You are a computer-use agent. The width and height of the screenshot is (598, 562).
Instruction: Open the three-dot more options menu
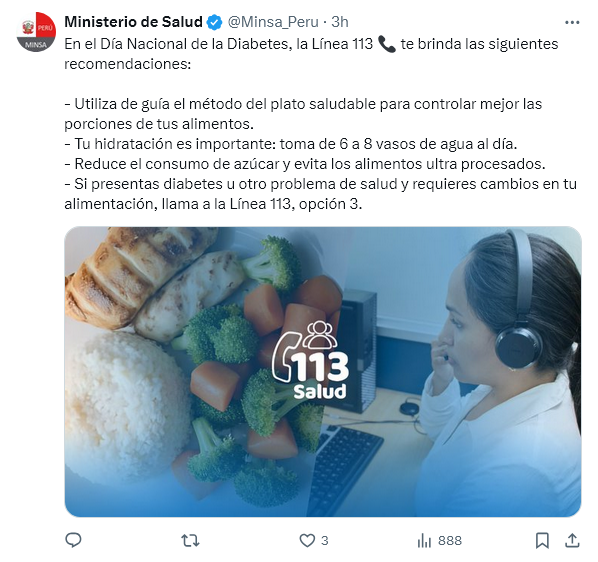[572, 22]
